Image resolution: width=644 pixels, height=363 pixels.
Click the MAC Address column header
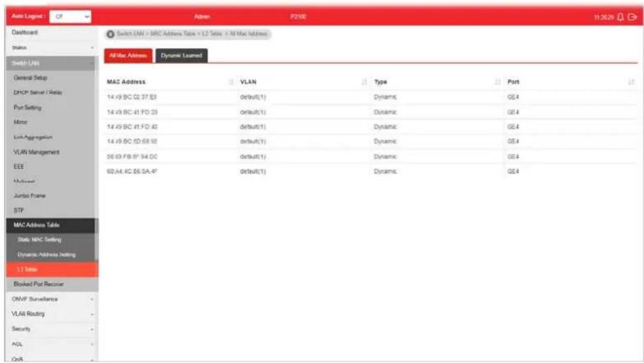pyautogui.click(x=126, y=82)
